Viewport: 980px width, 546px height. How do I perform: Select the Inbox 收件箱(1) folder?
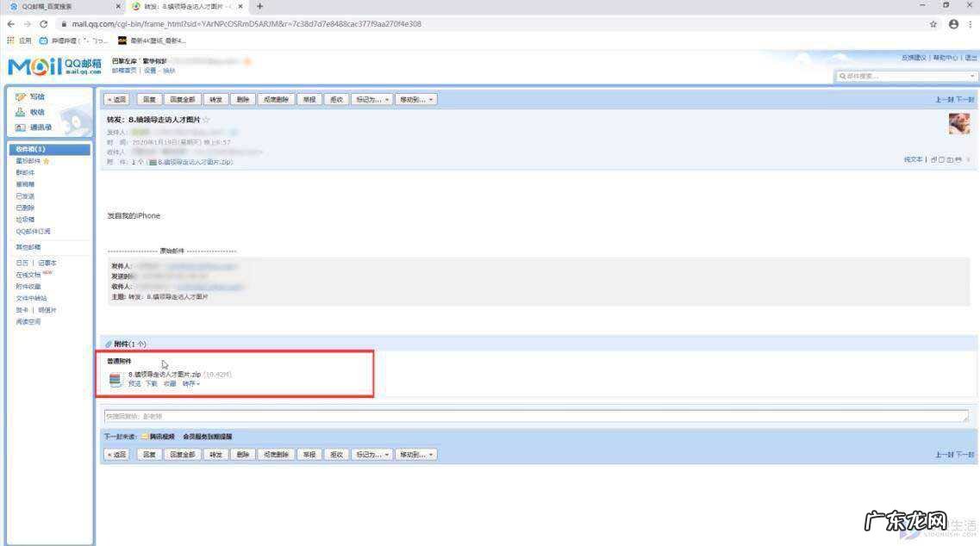(x=49, y=149)
